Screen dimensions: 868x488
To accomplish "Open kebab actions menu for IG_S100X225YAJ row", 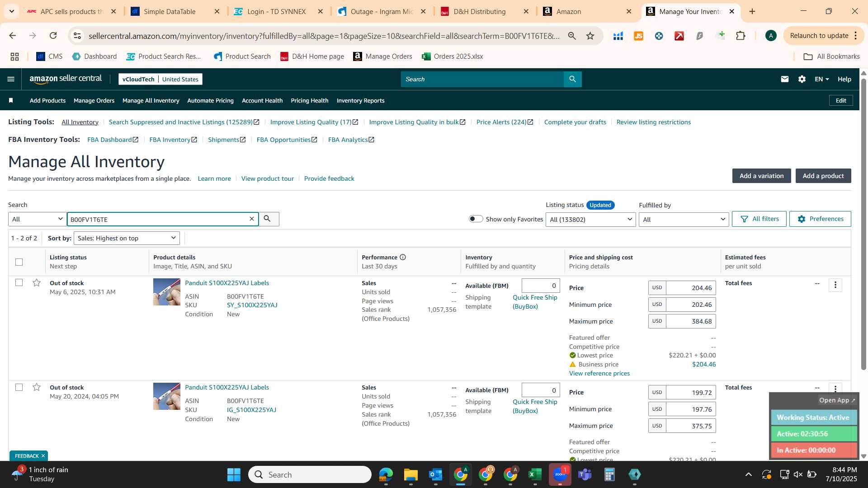I will click(x=835, y=388).
